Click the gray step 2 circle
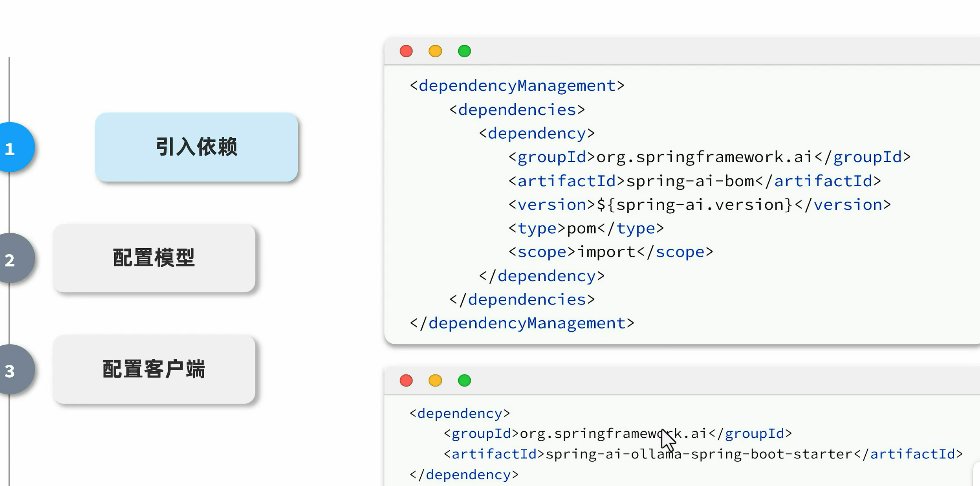The width and height of the screenshot is (980, 486). point(12,258)
